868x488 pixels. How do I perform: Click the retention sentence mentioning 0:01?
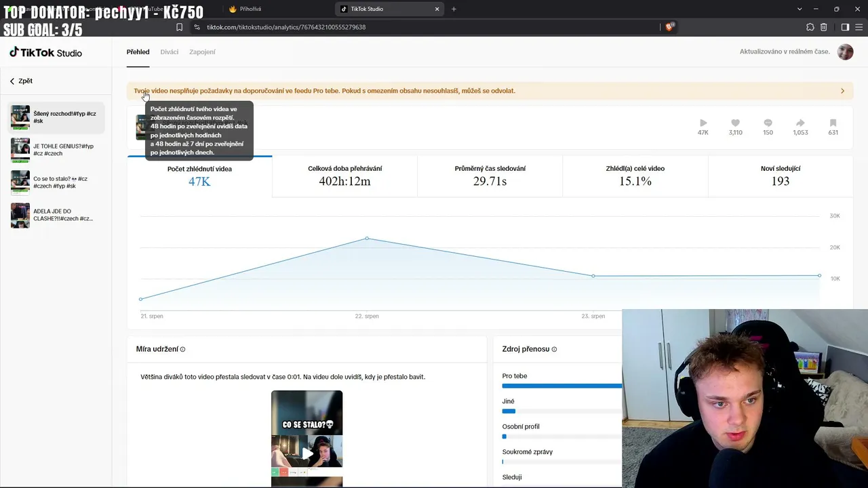tap(283, 377)
